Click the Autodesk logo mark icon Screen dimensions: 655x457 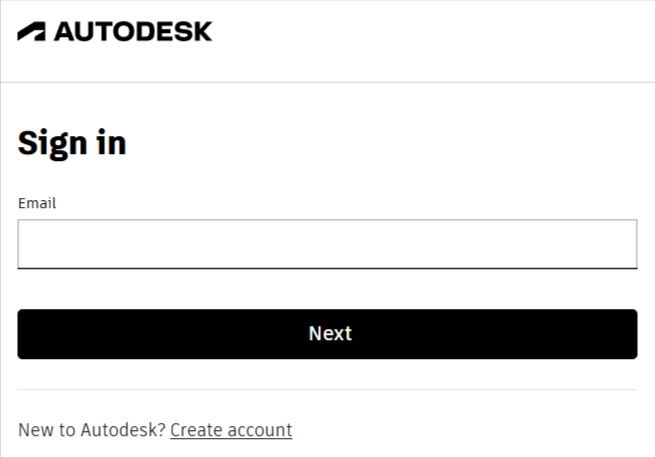tap(31, 32)
